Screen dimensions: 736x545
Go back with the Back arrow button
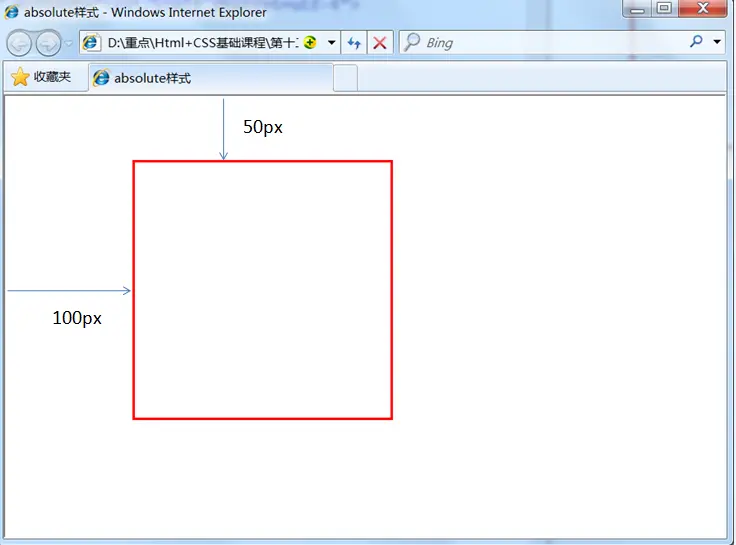point(19,43)
